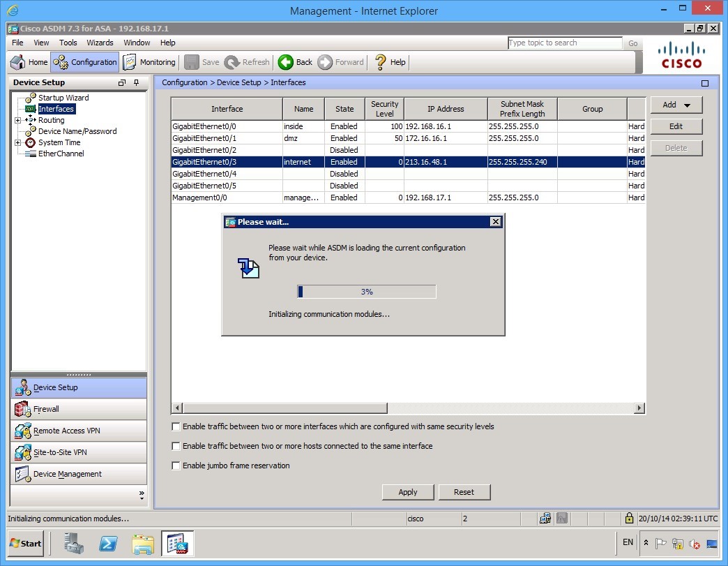The height and width of the screenshot is (566, 728).
Task: Select the Firewall panel in sidebar
Action: pos(45,409)
